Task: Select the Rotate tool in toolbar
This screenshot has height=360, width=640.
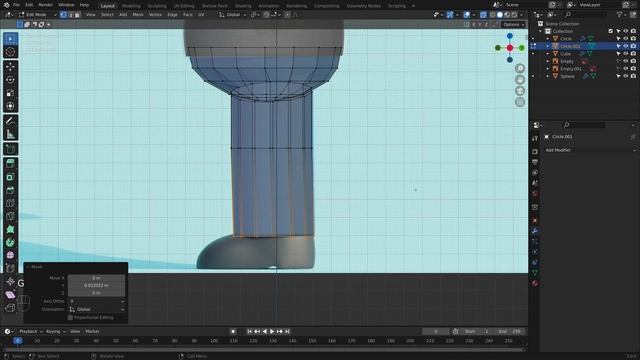Action: (10, 80)
